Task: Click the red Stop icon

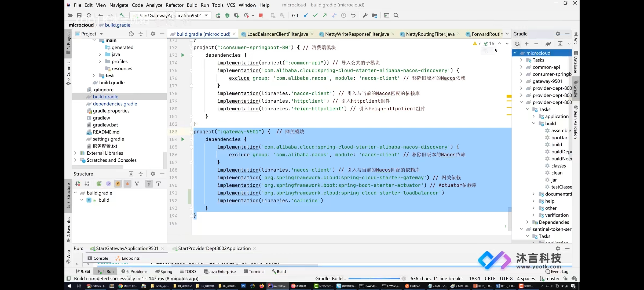Action: (x=261, y=16)
